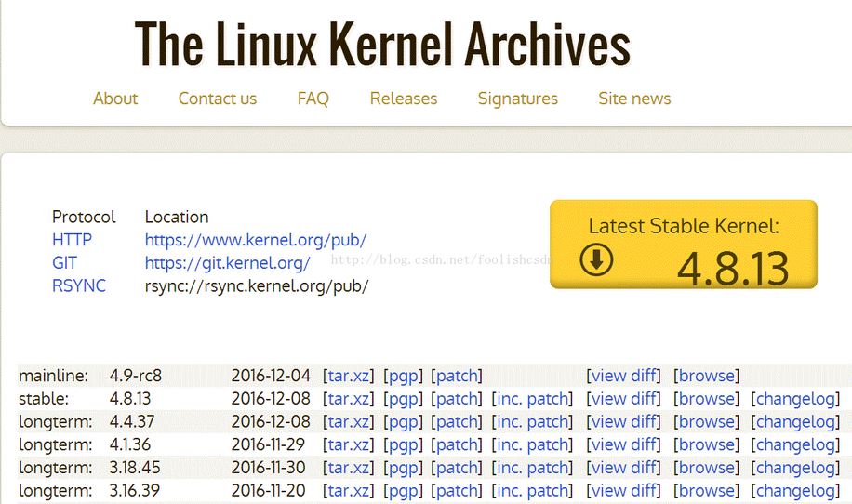This screenshot has height=504, width=852.
Task: Click the GIT protocol link
Action: click(65, 263)
